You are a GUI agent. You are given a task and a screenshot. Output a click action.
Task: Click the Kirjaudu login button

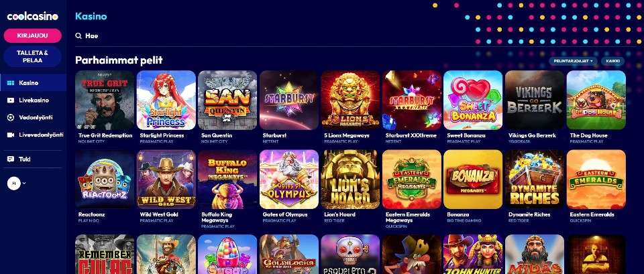coord(33,36)
